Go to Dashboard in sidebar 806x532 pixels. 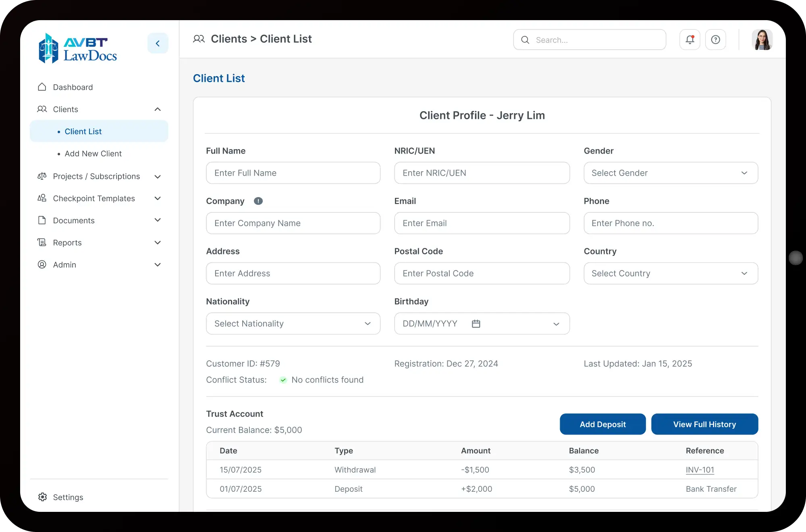73,87
